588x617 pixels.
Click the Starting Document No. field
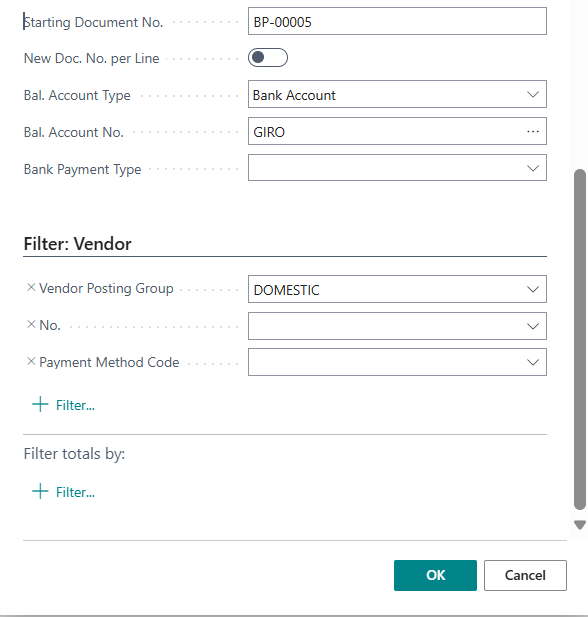point(397,21)
